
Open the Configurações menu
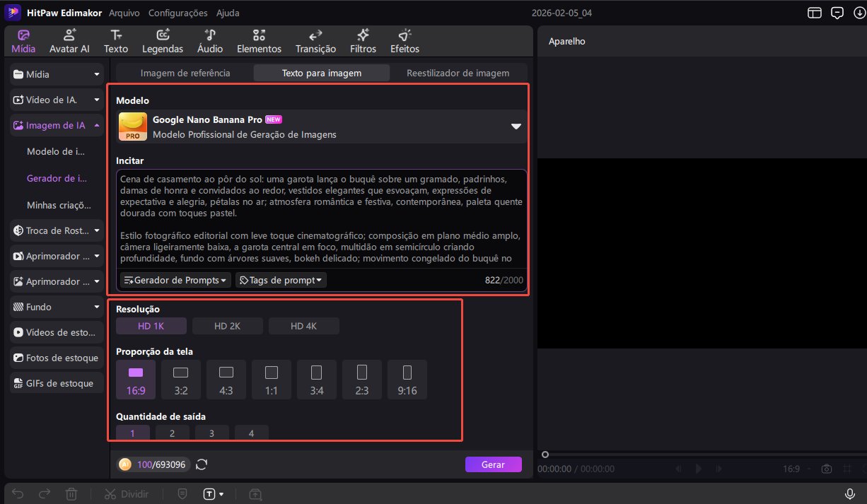click(178, 13)
